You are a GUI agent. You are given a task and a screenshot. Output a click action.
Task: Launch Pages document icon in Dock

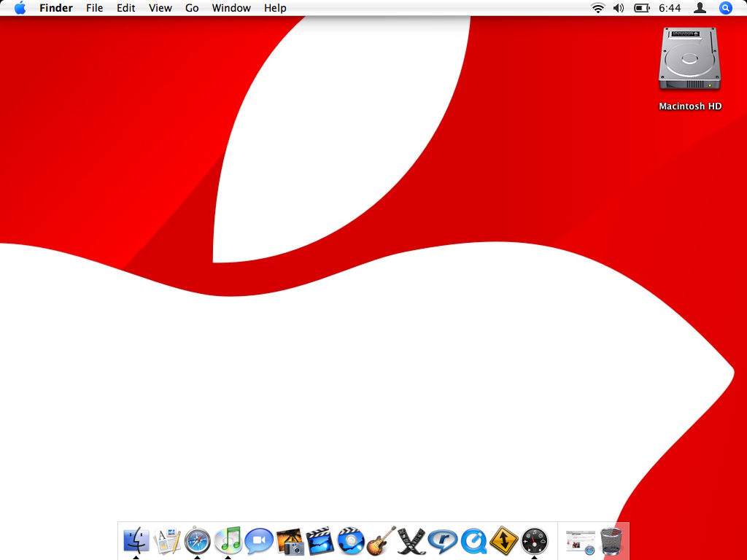(x=167, y=540)
